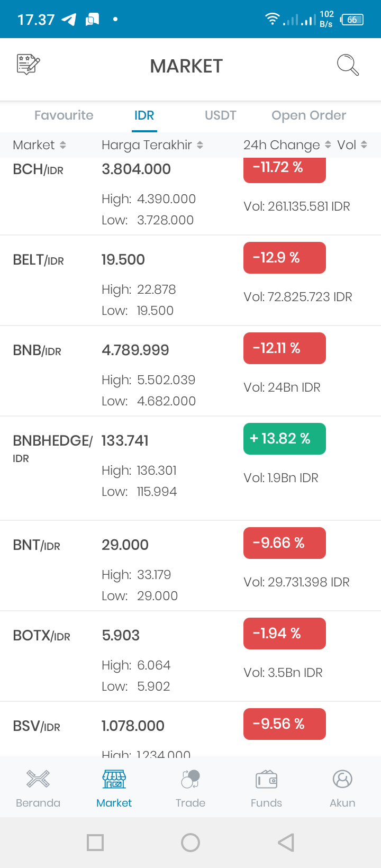Tap the -12.9 % BELT change badge
Screen dimensions: 381x868
[285, 258]
